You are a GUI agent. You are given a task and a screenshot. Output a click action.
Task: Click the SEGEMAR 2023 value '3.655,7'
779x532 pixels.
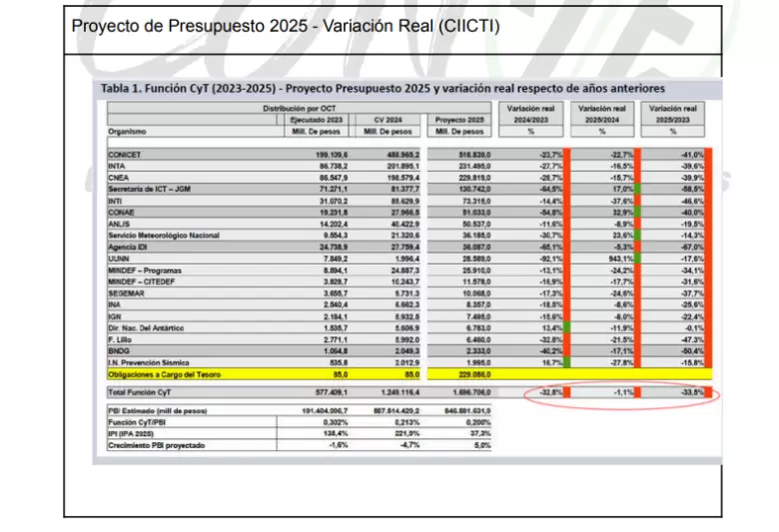pos(335,293)
